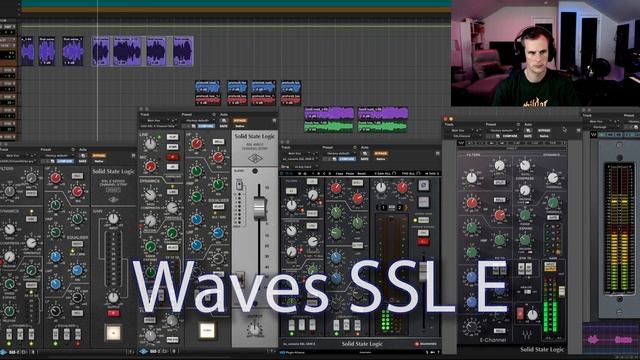Viewport: 640px width, 360px height.
Task: Click COMPARE in far-left UAD plugin header
Action: tap(65, 161)
